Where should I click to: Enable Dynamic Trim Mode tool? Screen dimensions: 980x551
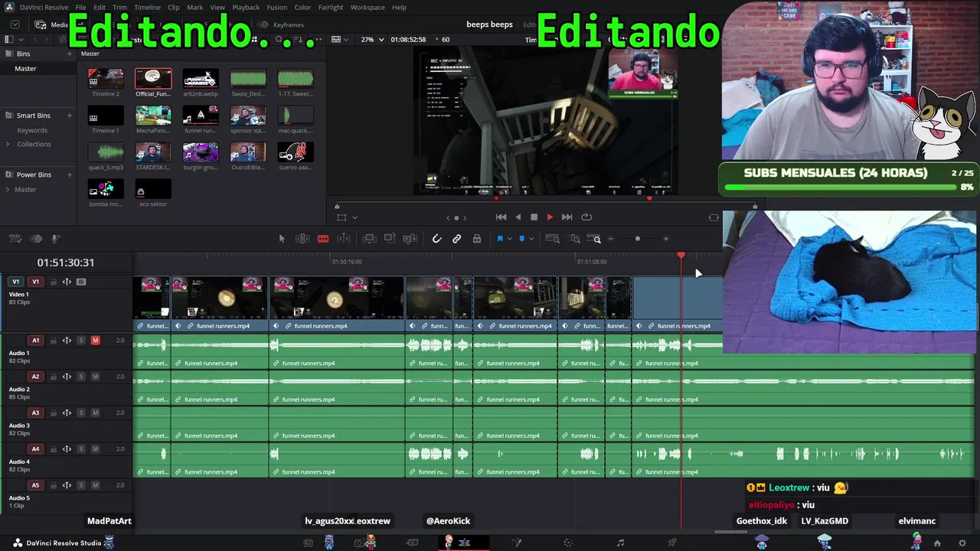point(344,239)
